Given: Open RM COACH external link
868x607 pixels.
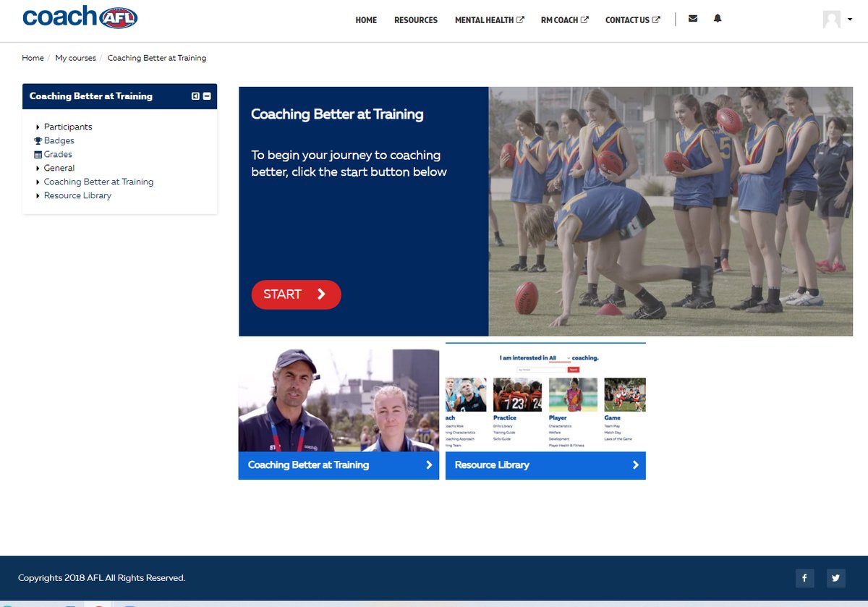Looking at the screenshot, I should 564,20.
